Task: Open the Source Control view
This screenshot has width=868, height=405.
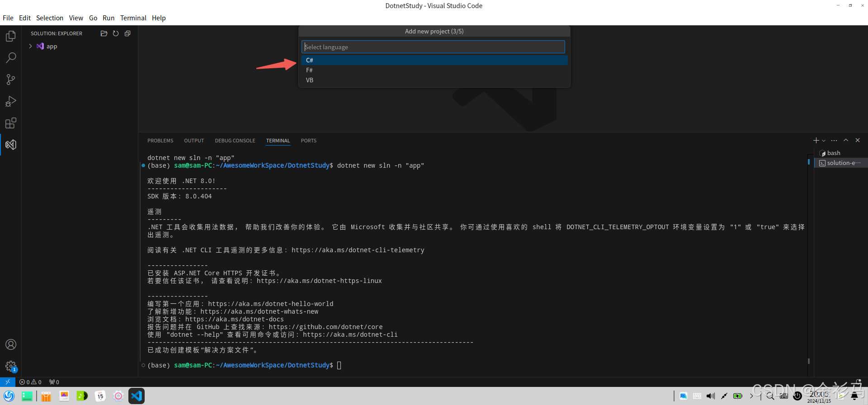Action: (11, 80)
